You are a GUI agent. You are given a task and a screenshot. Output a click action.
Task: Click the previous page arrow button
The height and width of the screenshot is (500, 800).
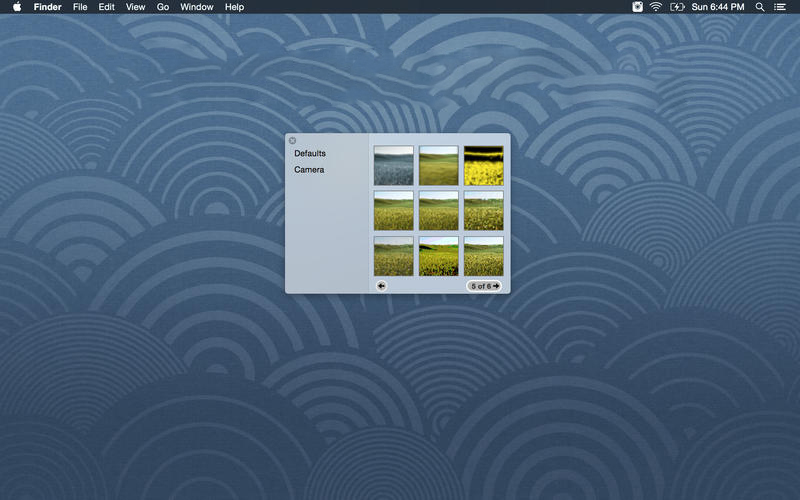tap(382, 286)
